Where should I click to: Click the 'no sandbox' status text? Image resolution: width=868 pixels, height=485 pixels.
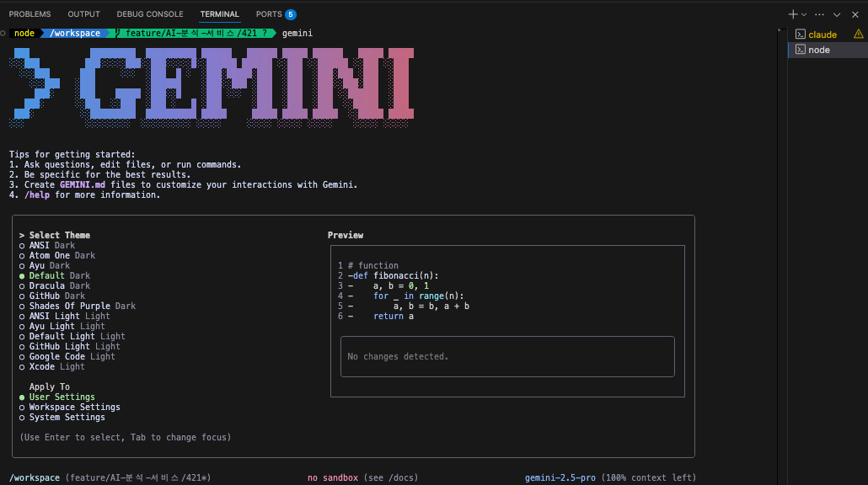[333, 477]
